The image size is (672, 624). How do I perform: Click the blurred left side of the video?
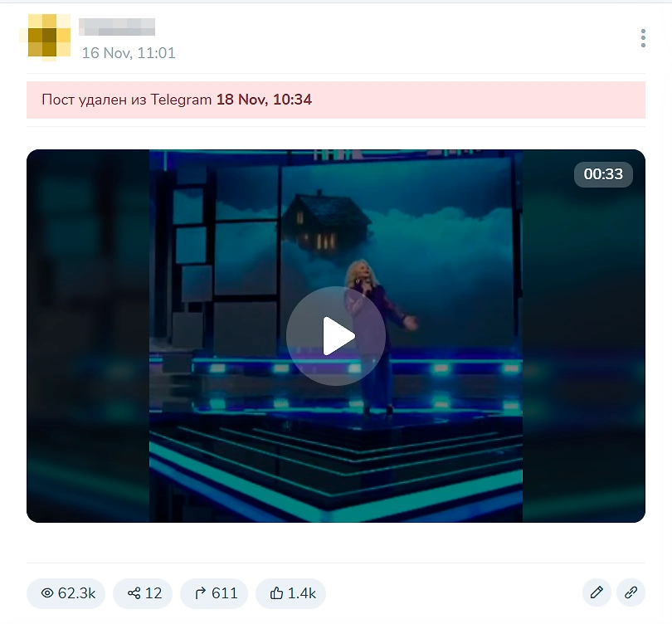point(88,336)
